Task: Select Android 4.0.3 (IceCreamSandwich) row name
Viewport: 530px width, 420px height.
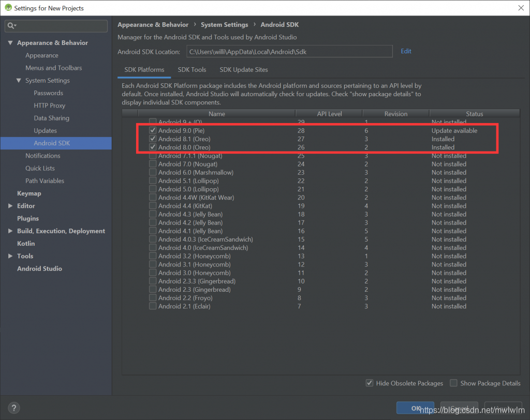Action: 205,239
